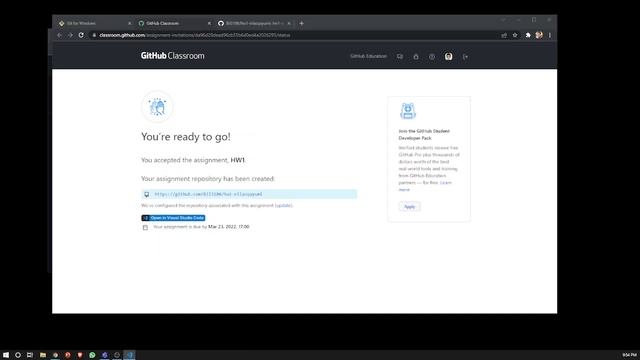Open the Chrome profile avatar

pyautogui.click(x=539, y=36)
